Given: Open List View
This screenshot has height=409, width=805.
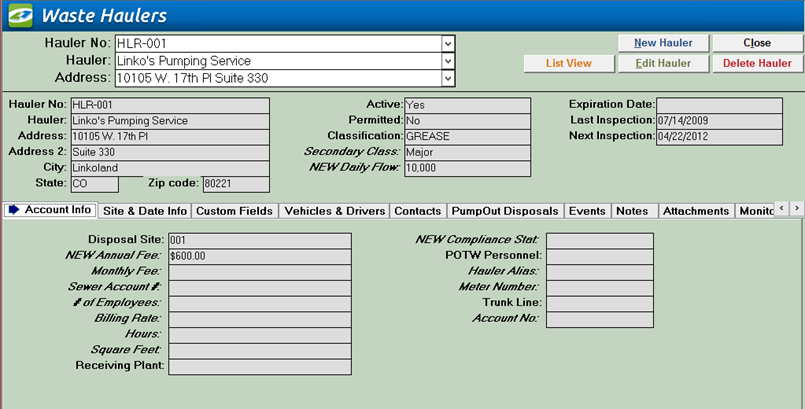Looking at the screenshot, I should 569,64.
